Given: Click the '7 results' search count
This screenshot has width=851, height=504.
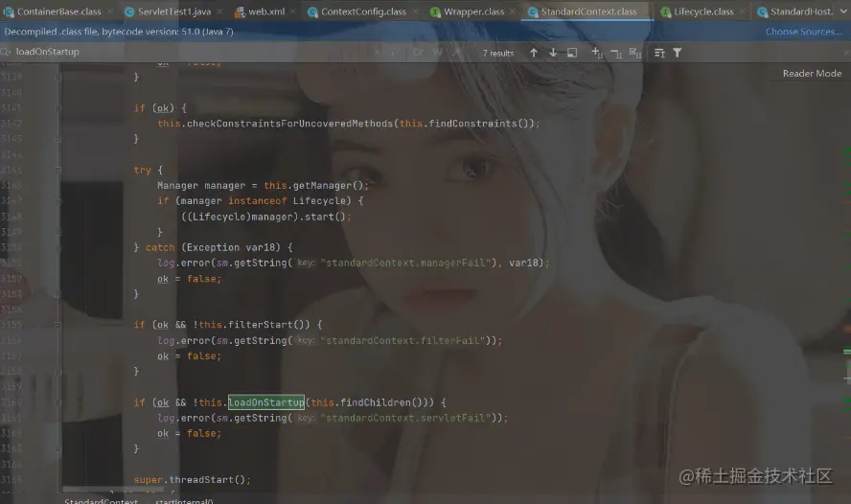Looking at the screenshot, I should pyautogui.click(x=497, y=53).
